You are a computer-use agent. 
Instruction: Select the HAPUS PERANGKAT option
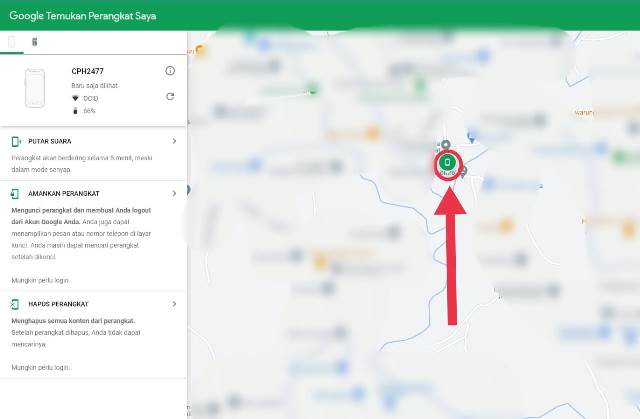[x=58, y=304]
